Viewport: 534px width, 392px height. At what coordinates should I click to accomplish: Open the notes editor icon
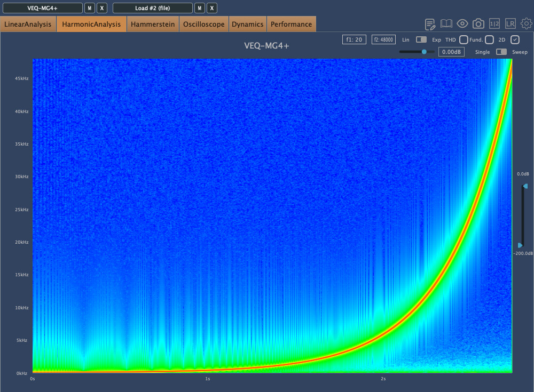(430, 24)
